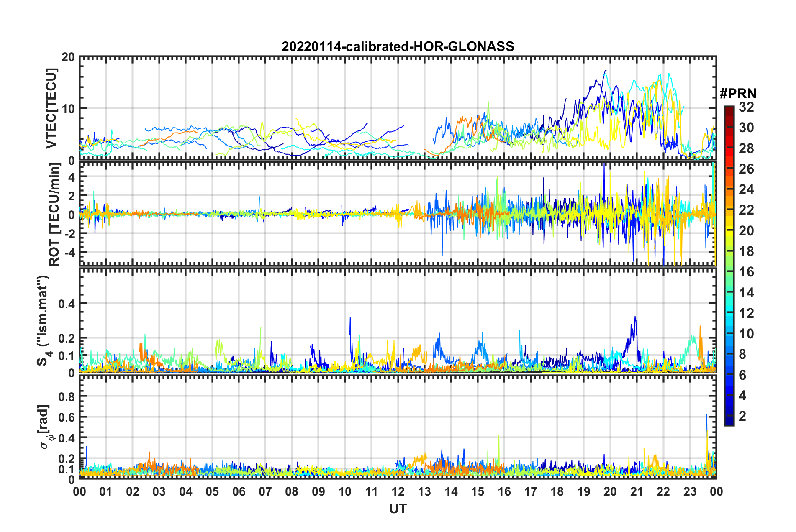This screenshot has width=796, height=532.
Task: Click the "15" hour tick on the UT axis
Action: coord(478,491)
